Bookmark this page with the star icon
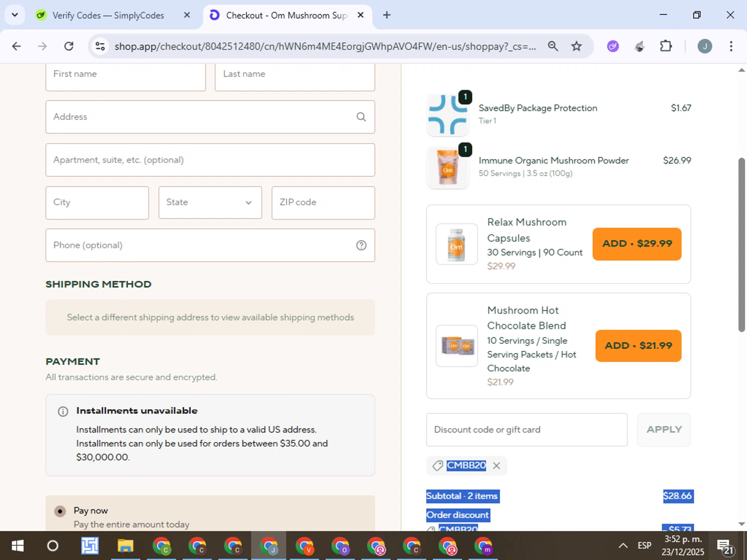 (x=576, y=46)
